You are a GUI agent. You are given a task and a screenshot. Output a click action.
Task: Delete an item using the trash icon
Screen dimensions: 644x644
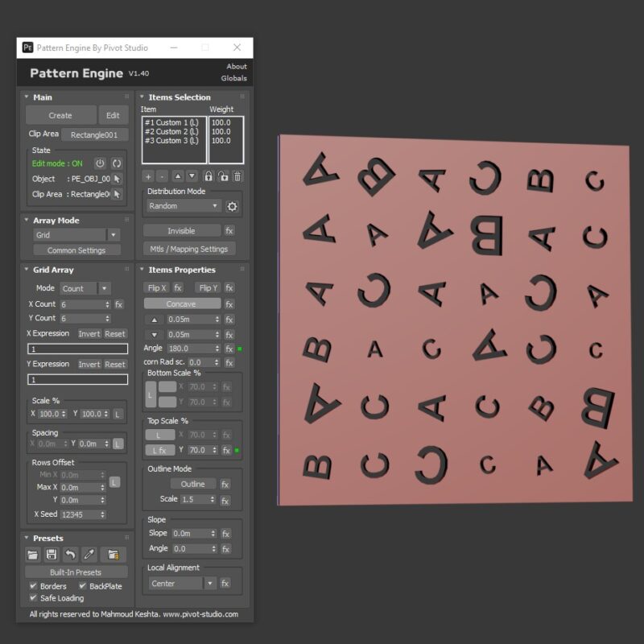point(237,177)
